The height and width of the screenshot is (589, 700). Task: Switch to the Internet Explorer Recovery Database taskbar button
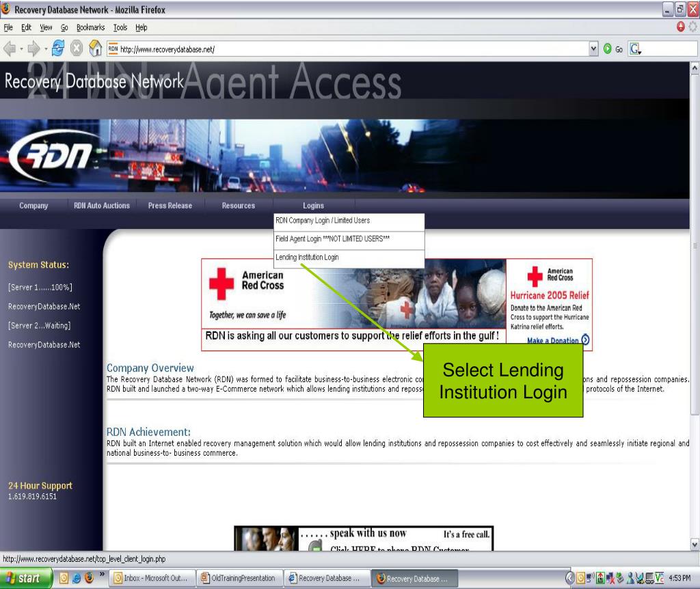[x=327, y=578]
